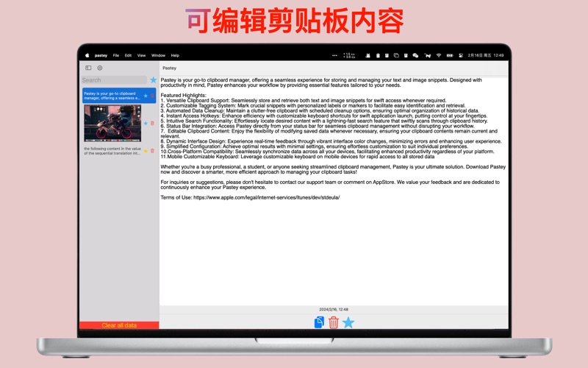Open the File menu
This screenshot has height=368, width=588.
pos(116,55)
